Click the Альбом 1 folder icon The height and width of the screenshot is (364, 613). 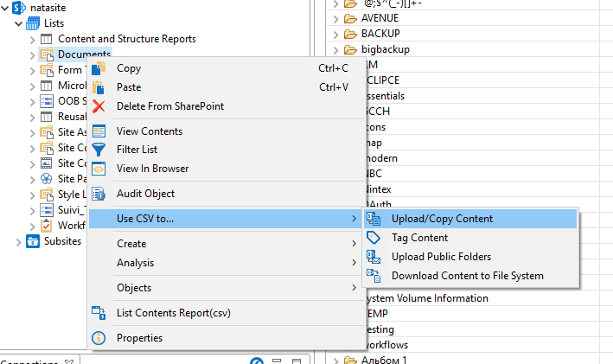350,360
